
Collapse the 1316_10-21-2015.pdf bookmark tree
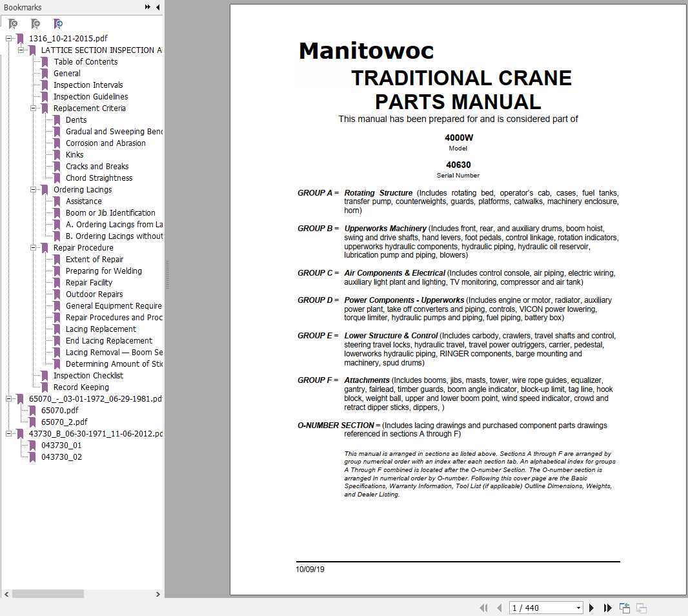tap(8, 38)
